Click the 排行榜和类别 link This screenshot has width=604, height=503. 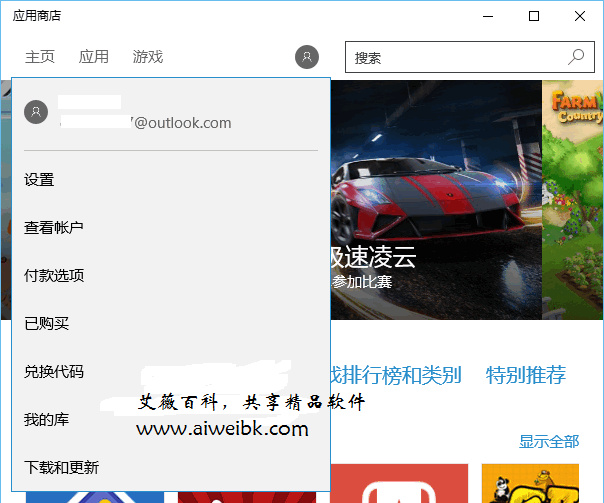[x=396, y=375]
